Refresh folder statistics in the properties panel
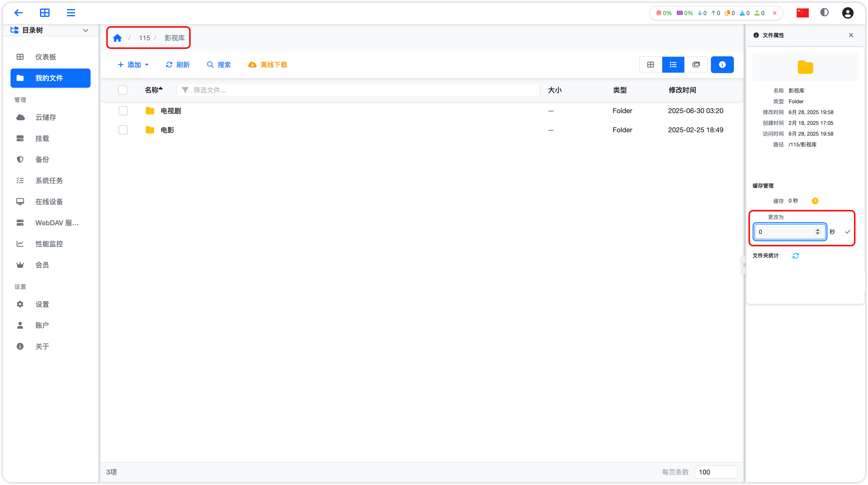Screen dimensions: 868x485 click(796, 256)
